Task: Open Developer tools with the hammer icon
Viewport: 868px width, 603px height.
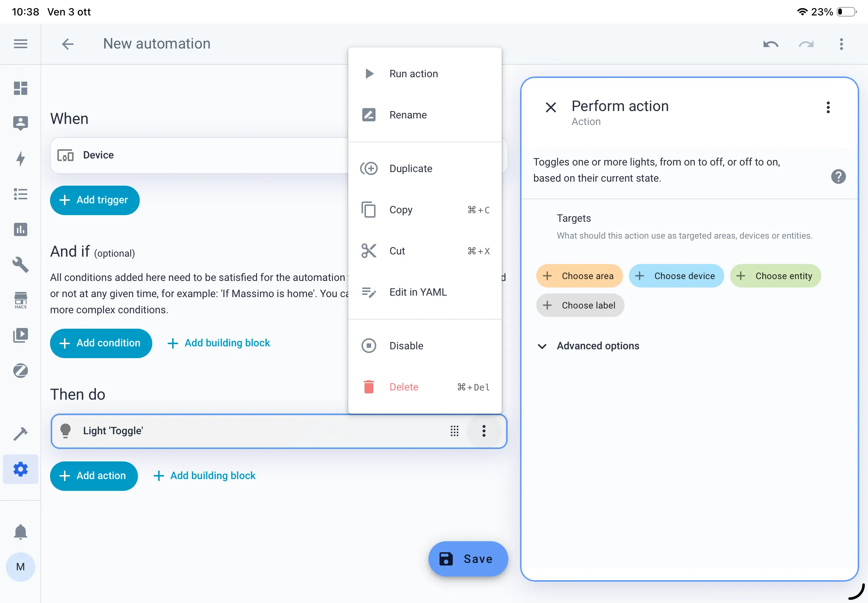Action: (20, 434)
